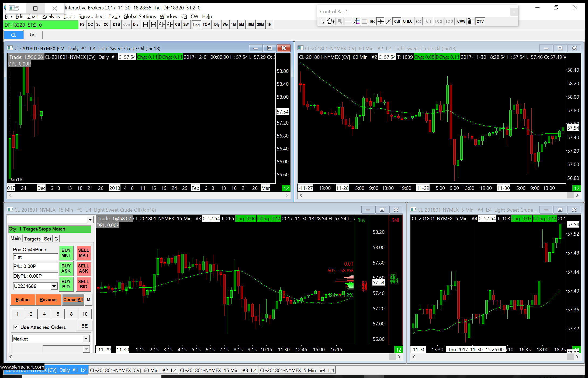588x378 pixels.
Task: Select the ray line drawing tool
Action: pos(388,21)
